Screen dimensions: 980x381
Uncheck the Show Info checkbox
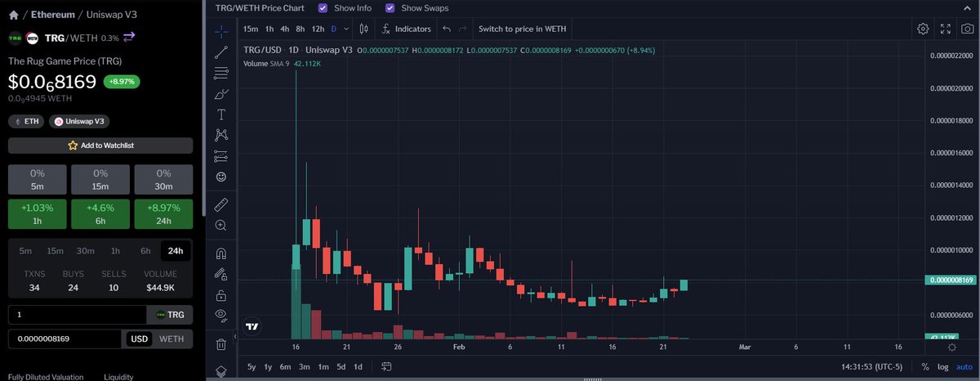point(323,7)
